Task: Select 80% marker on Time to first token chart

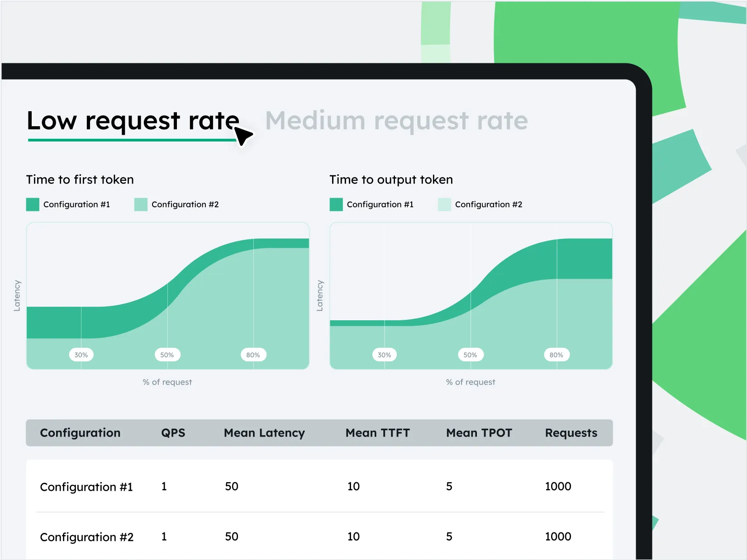Action: [253, 355]
